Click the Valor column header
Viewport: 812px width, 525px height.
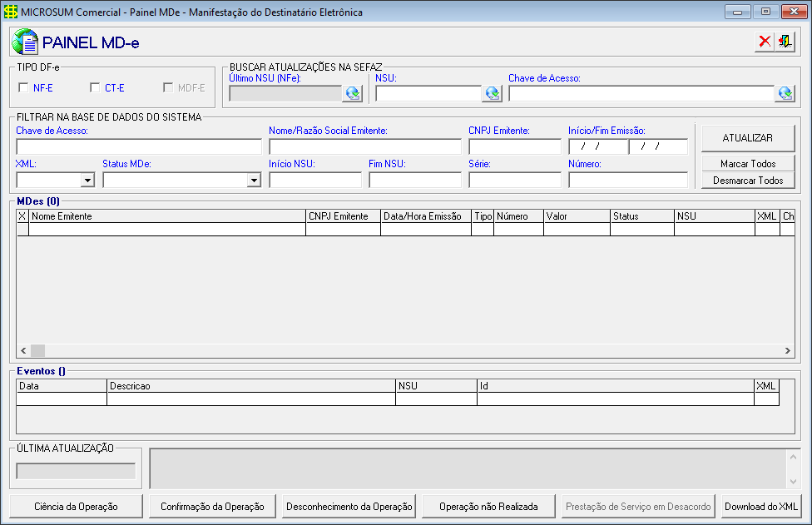pos(576,216)
